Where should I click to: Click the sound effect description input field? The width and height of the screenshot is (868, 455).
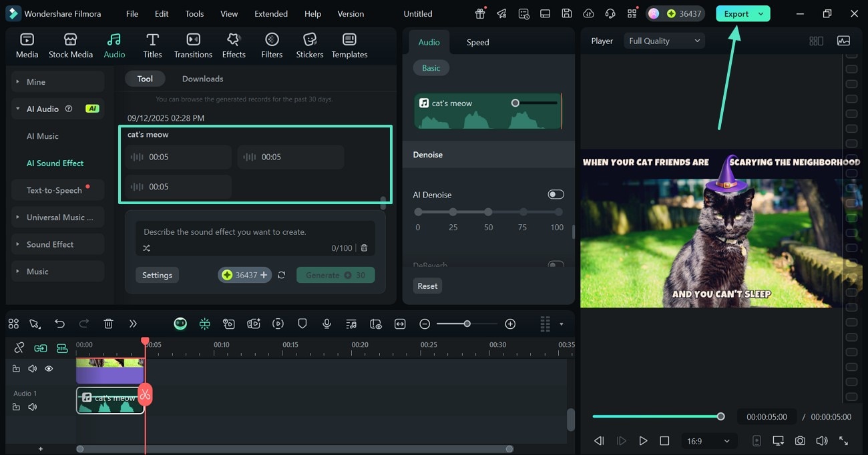tap(254, 232)
